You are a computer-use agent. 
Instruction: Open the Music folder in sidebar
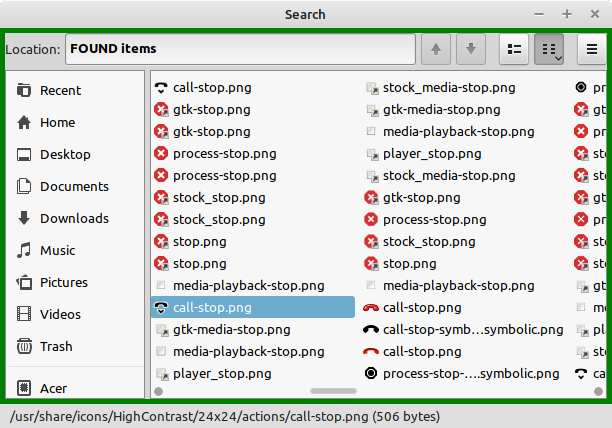click(x=74, y=250)
